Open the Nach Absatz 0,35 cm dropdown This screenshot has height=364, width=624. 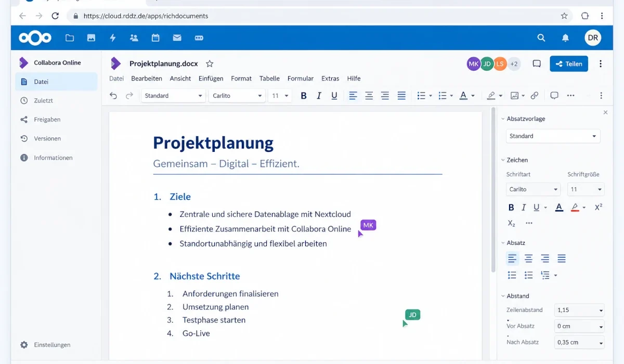point(579,342)
